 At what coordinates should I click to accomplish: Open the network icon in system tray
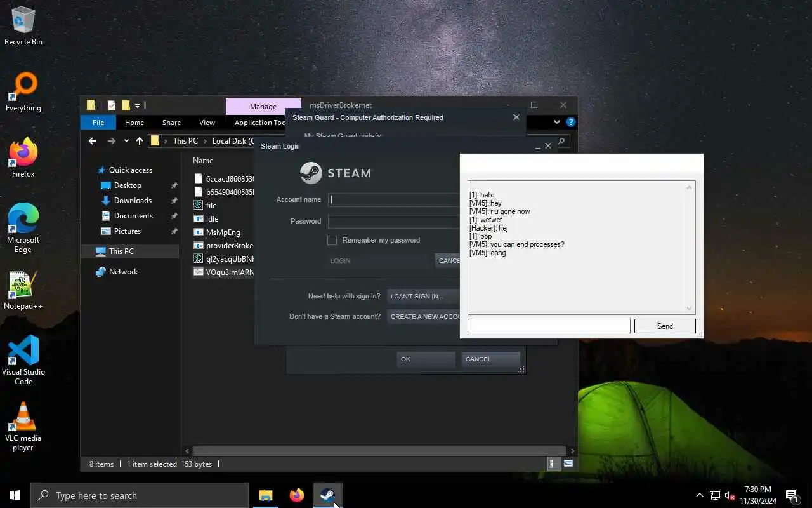click(x=715, y=495)
